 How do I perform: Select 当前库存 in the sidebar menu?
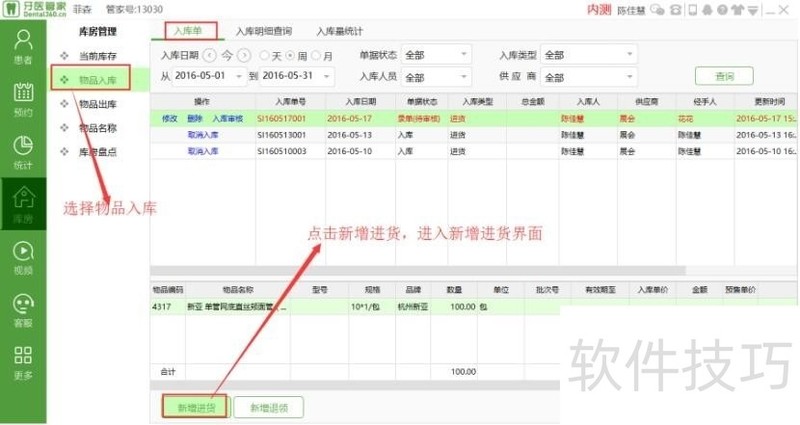point(97,56)
